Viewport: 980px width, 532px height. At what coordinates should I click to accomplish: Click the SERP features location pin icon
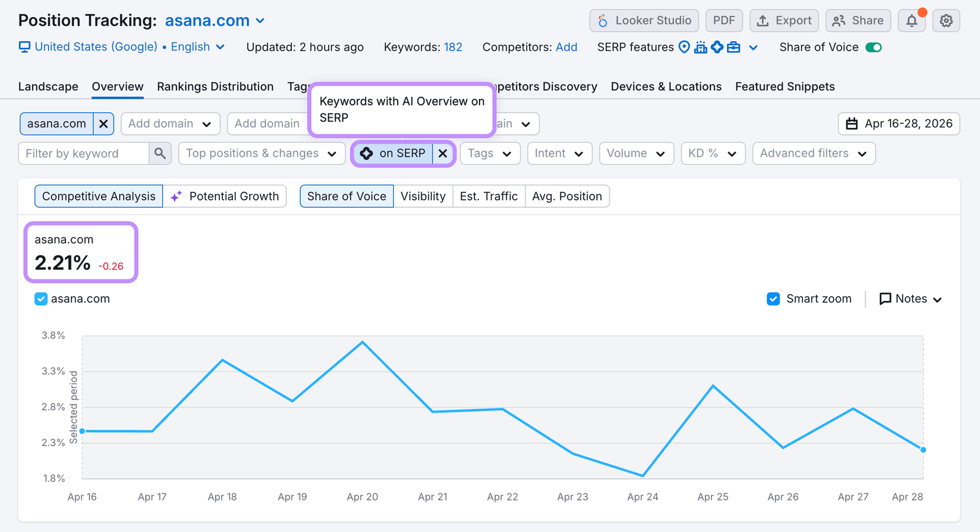[x=684, y=47]
